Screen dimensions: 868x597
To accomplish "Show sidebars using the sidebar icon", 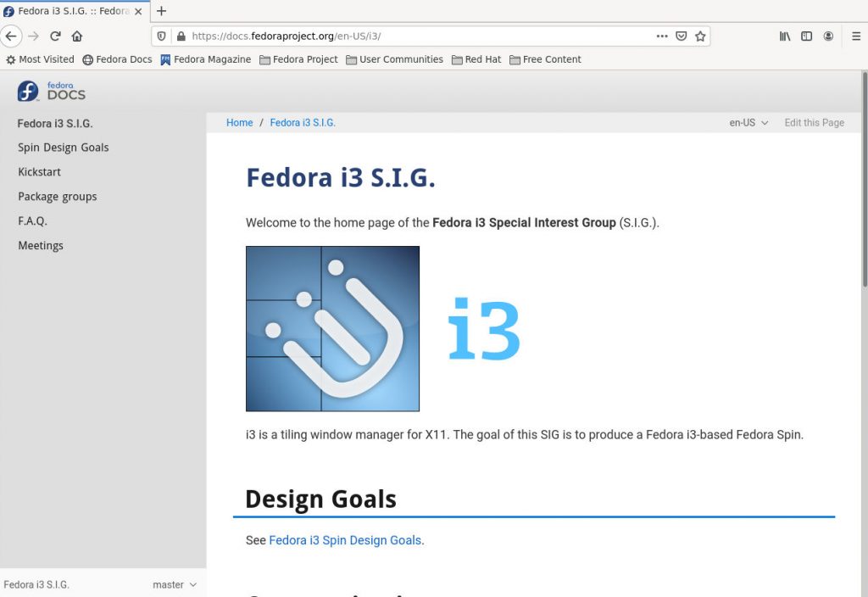I will click(x=807, y=36).
